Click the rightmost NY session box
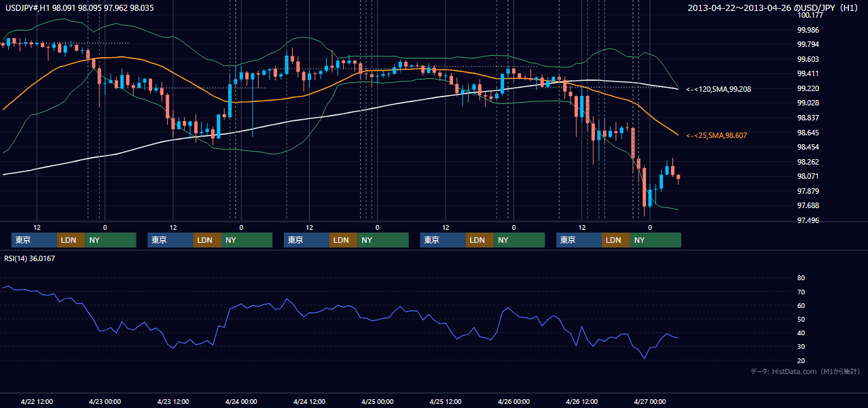 [x=655, y=240]
